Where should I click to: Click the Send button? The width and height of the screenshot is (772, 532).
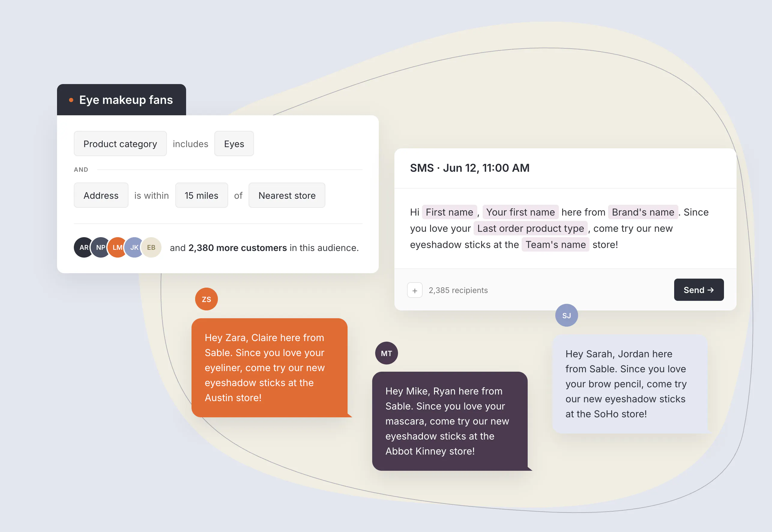click(x=699, y=290)
